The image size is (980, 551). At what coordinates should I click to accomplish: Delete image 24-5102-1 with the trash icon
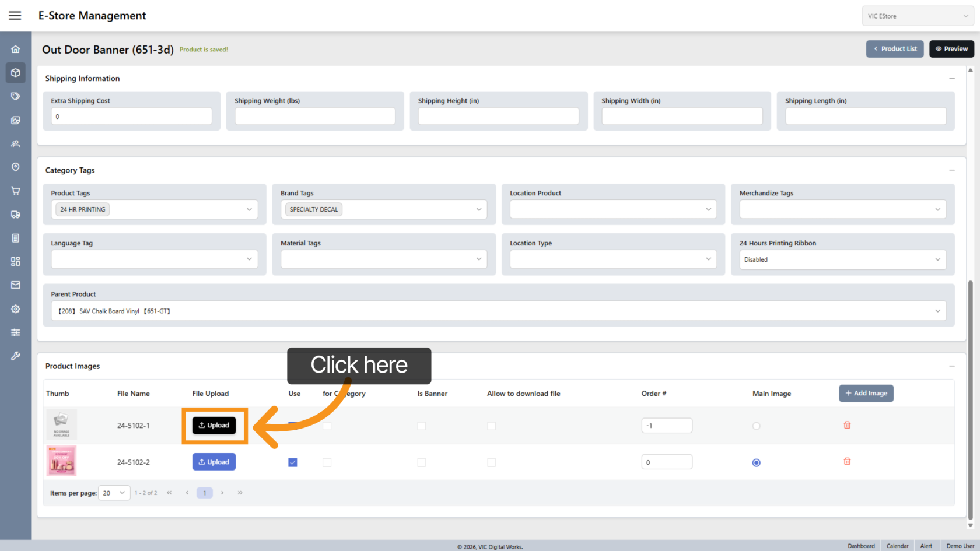click(847, 425)
